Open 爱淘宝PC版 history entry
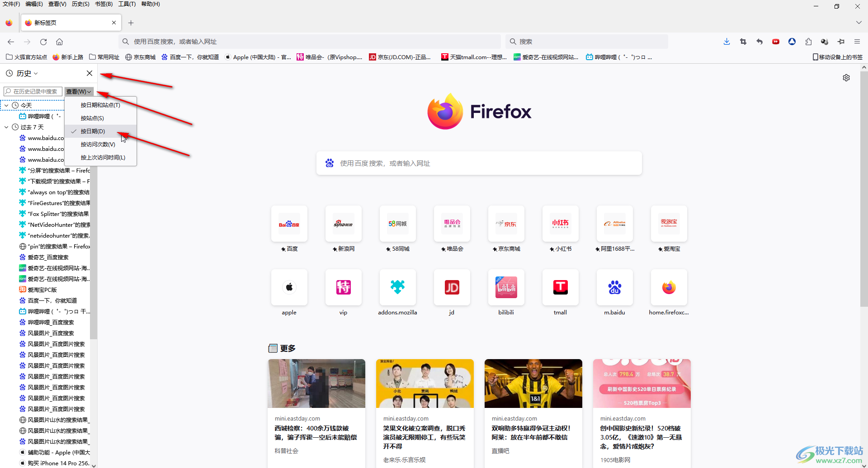 point(42,290)
